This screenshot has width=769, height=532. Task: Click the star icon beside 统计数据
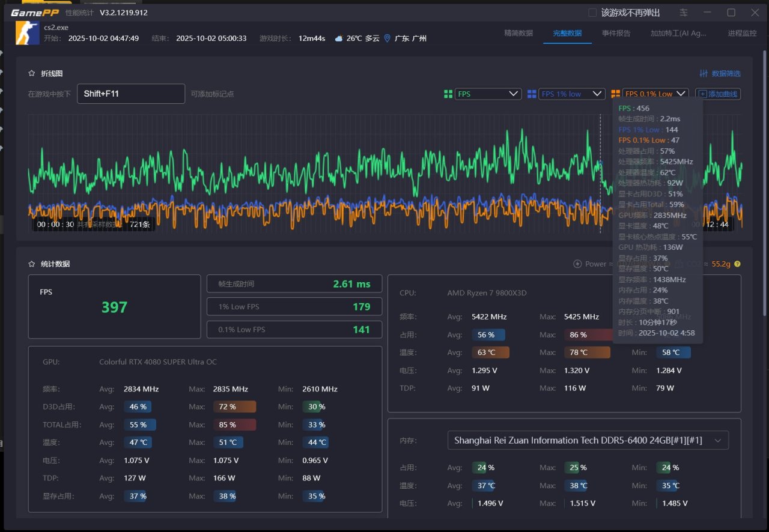point(32,264)
